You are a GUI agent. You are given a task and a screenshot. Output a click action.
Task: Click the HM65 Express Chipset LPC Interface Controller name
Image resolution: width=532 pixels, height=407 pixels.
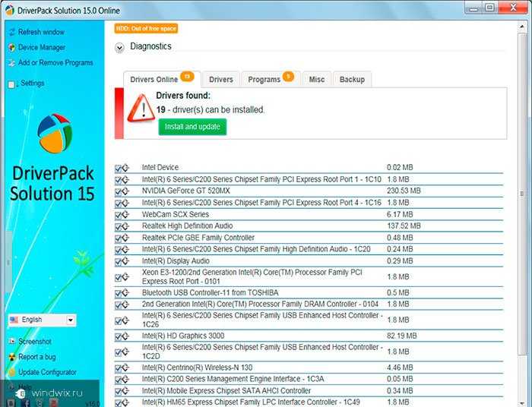(x=251, y=402)
